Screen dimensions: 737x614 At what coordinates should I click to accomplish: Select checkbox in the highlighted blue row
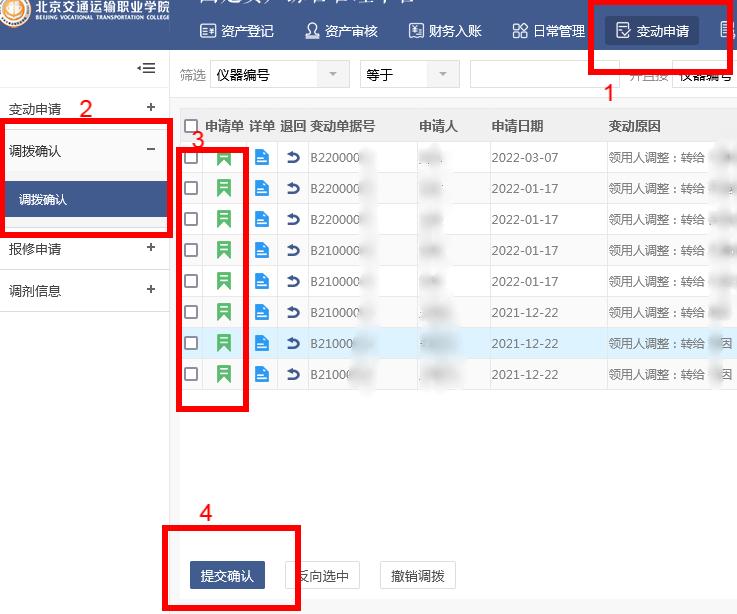(191, 343)
